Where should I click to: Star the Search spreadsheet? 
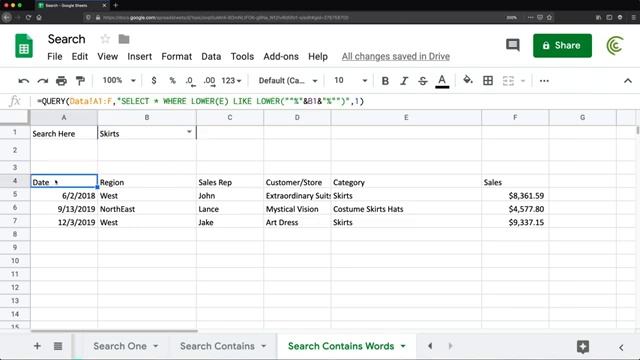[105, 39]
